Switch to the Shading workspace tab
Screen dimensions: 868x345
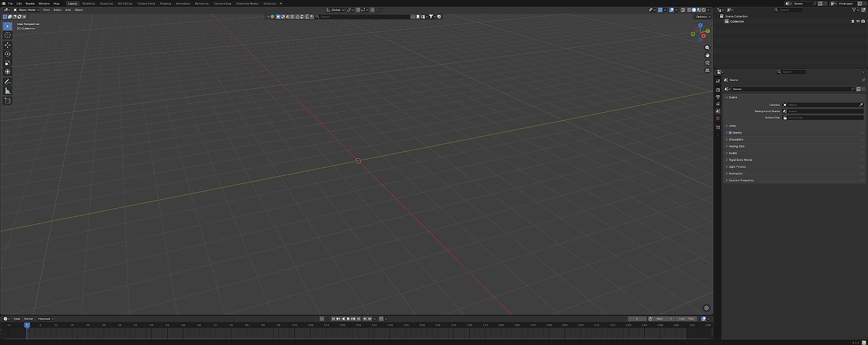coord(165,4)
